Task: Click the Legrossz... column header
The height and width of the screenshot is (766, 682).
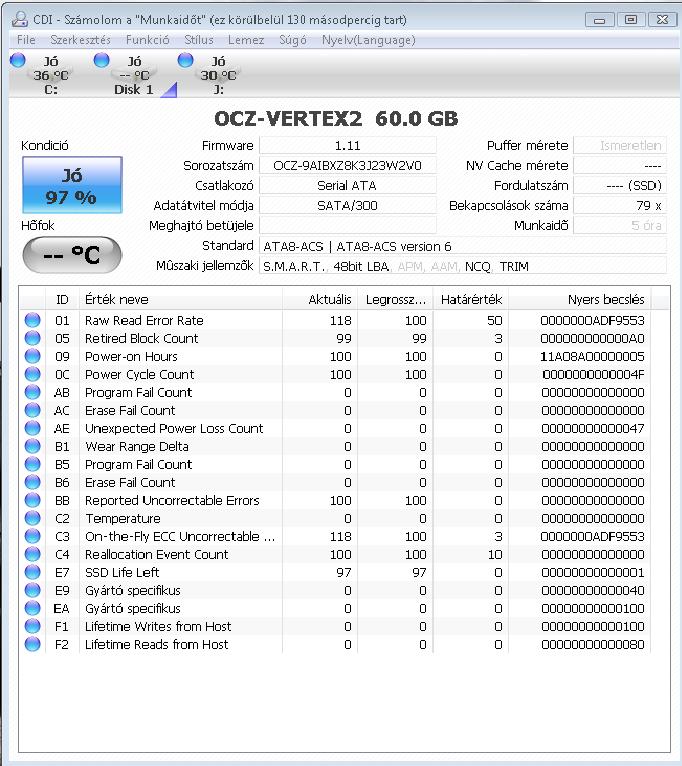Action: pos(395,299)
